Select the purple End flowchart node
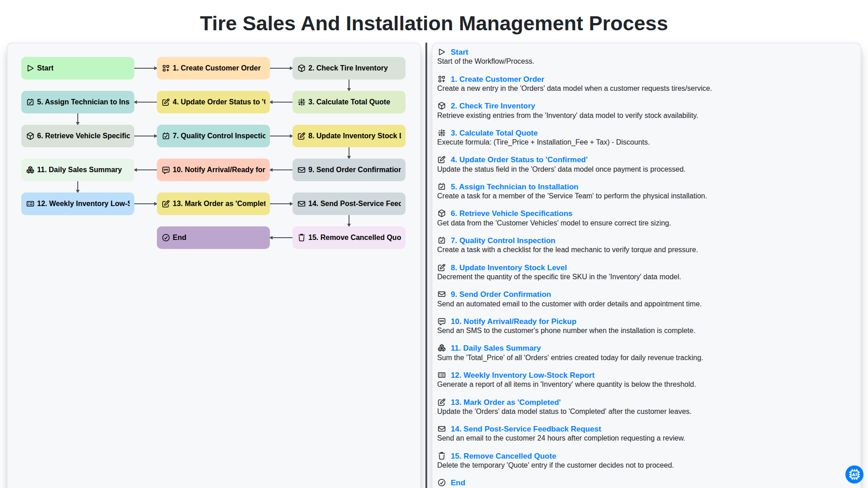This screenshot has height=488, width=868. [x=213, y=238]
